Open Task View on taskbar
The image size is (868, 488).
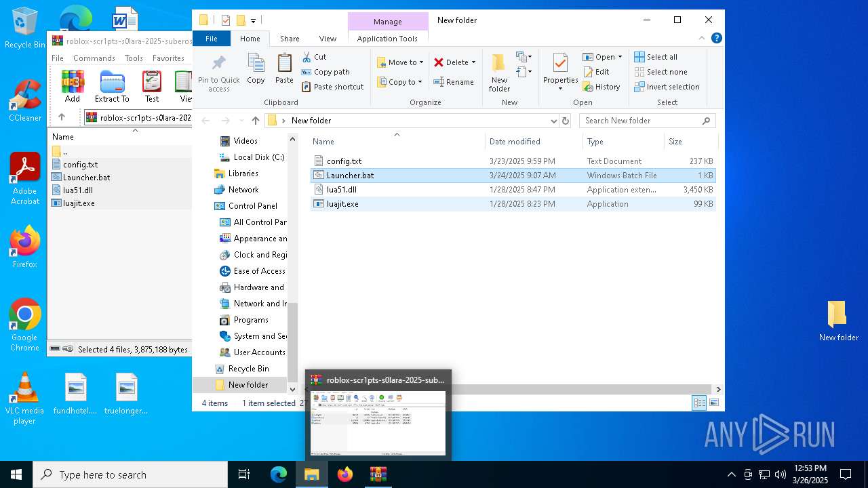pos(244,474)
